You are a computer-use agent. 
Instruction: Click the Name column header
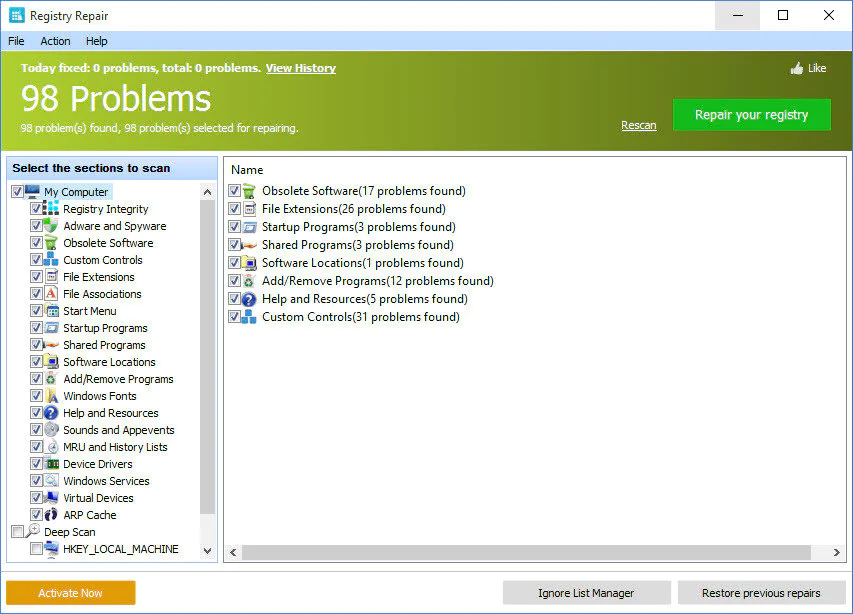coord(247,170)
